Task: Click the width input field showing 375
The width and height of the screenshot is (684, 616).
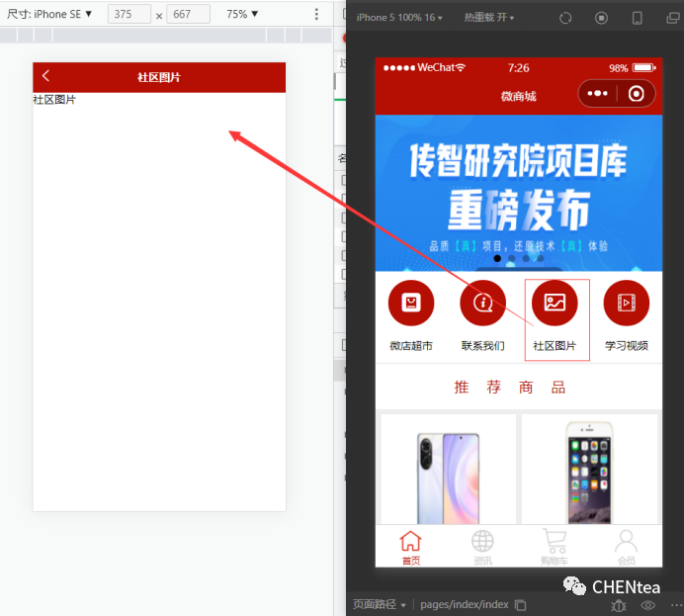Action: pos(129,14)
